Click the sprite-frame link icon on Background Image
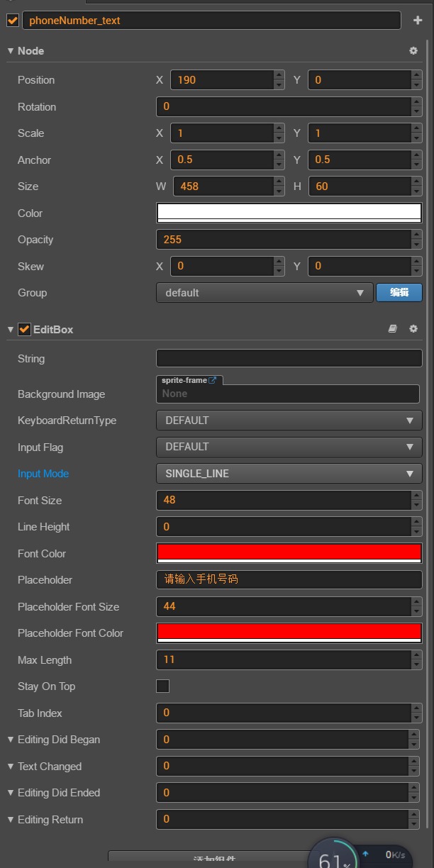This screenshot has height=868, width=434. tap(212, 381)
